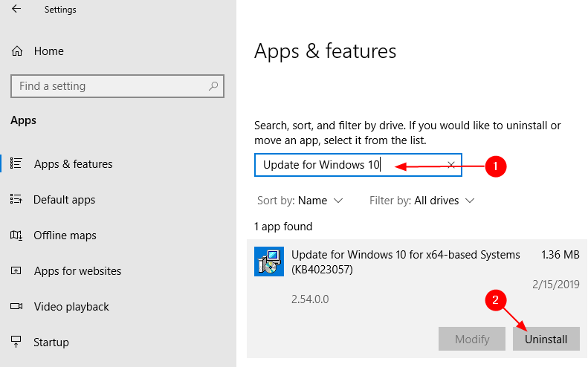This screenshot has height=367, width=588.
Task: Open the Filter by All drives dropdown
Action: [422, 201]
